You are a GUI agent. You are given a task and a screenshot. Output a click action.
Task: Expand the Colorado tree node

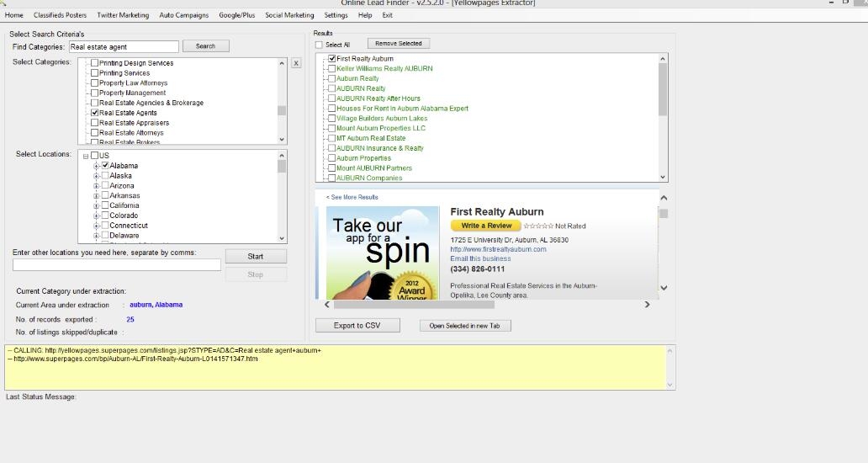pyautogui.click(x=97, y=216)
